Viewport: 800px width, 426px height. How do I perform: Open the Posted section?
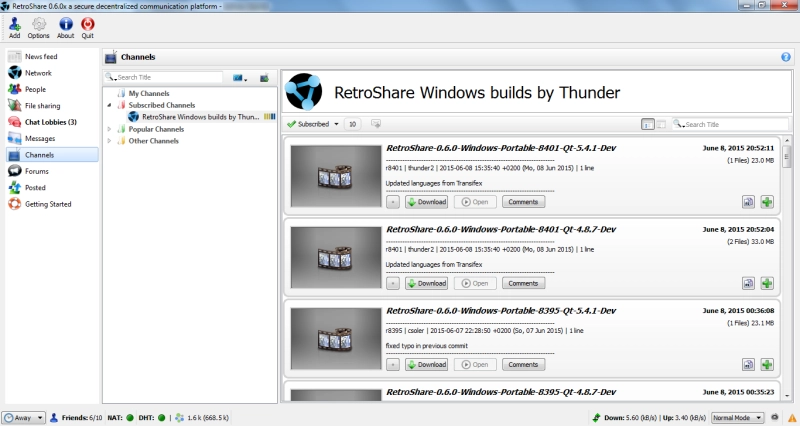[52, 187]
